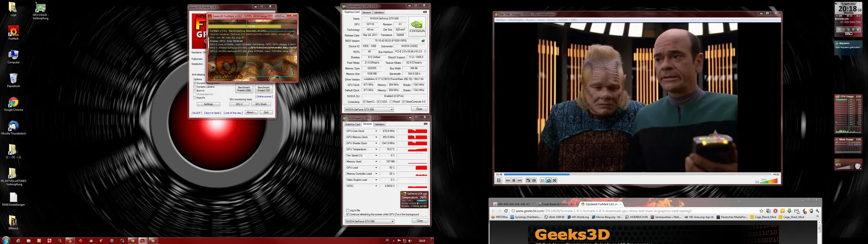Open the 590back folder icon
Image resolution: width=868 pixels, height=244 pixels.
[13, 221]
